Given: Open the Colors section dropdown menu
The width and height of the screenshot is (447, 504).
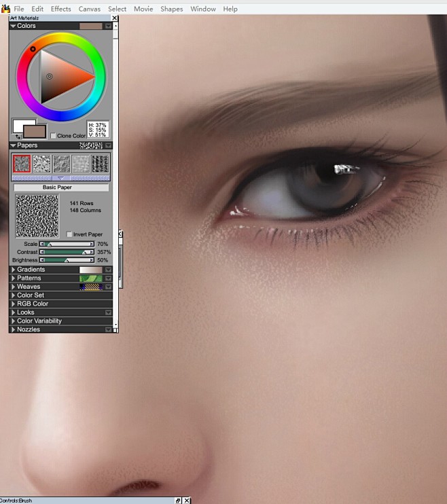Looking at the screenshot, I should [109, 26].
